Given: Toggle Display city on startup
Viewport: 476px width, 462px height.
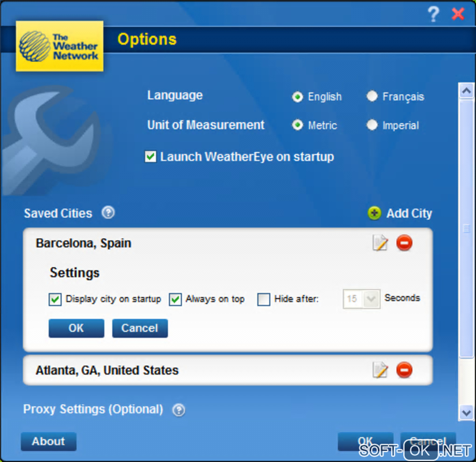Looking at the screenshot, I should click(x=55, y=299).
